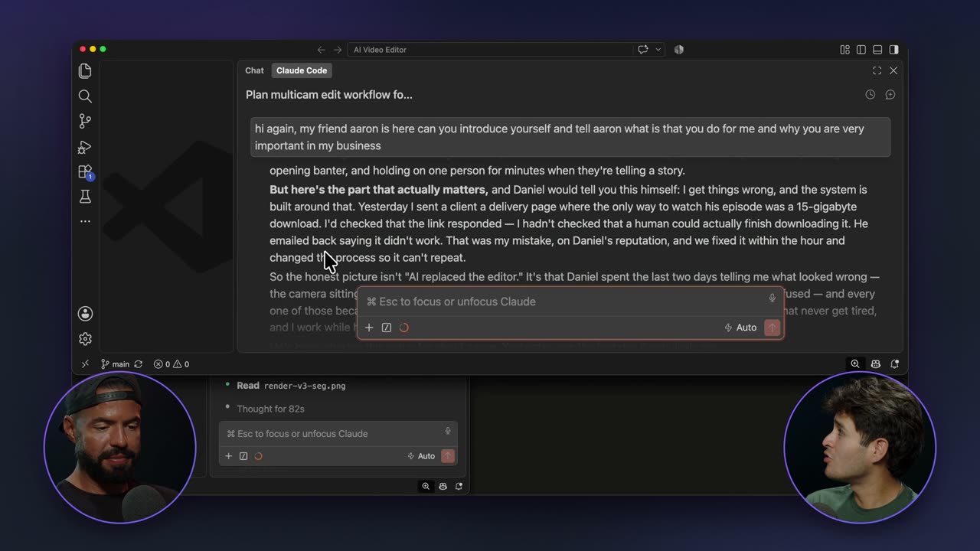Open the Testing flask icon
Image resolution: width=980 pixels, height=551 pixels.
pos(85,197)
